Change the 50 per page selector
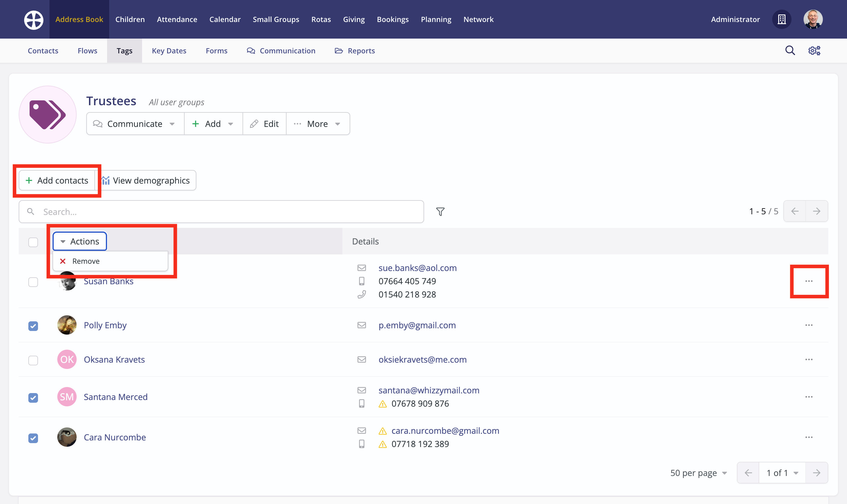Image resolution: width=847 pixels, height=504 pixels. click(698, 473)
